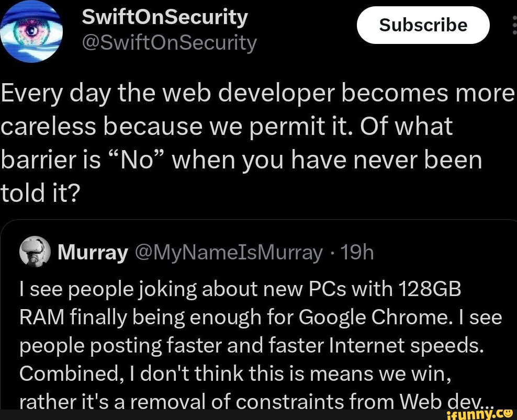Screen dimensions: 517x420
Task: Click the SwiftOnSecurity display name
Action: [165, 17]
